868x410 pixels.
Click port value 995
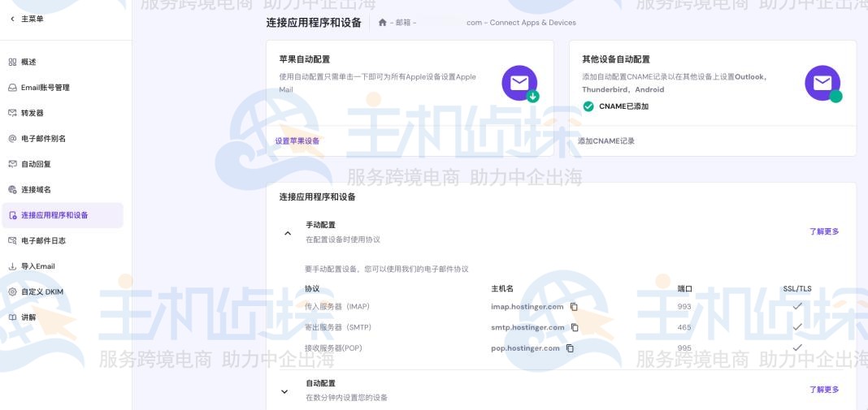click(x=684, y=348)
